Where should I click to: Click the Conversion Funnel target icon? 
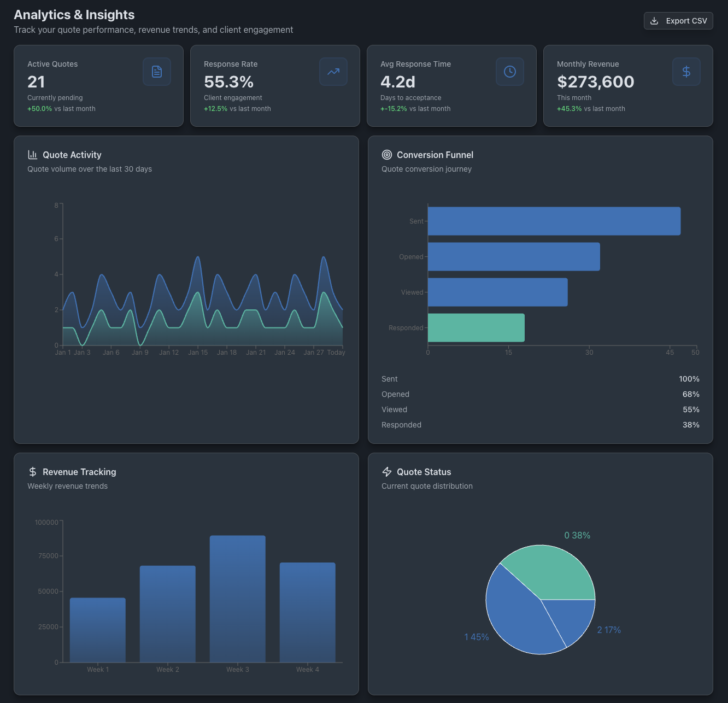pyautogui.click(x=388, y=155)
